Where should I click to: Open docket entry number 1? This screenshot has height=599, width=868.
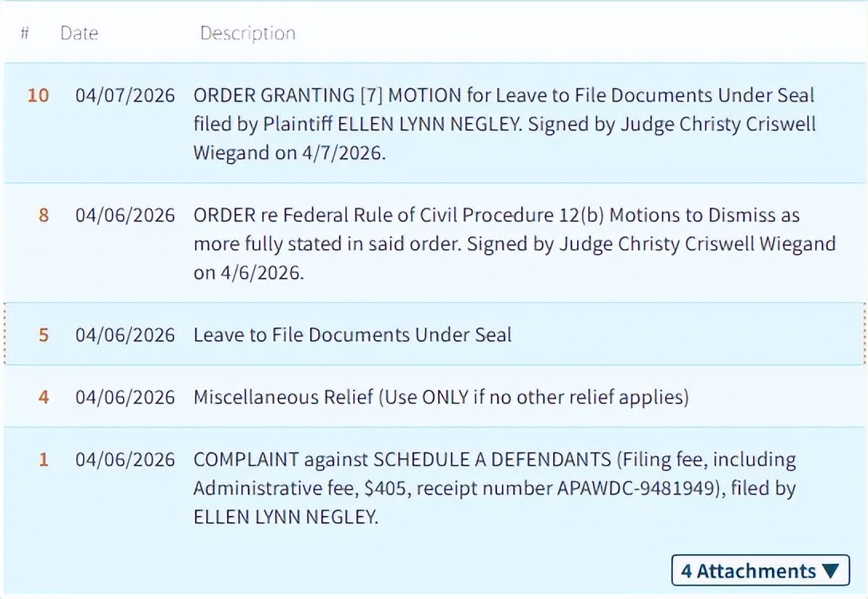pos(43,460)
